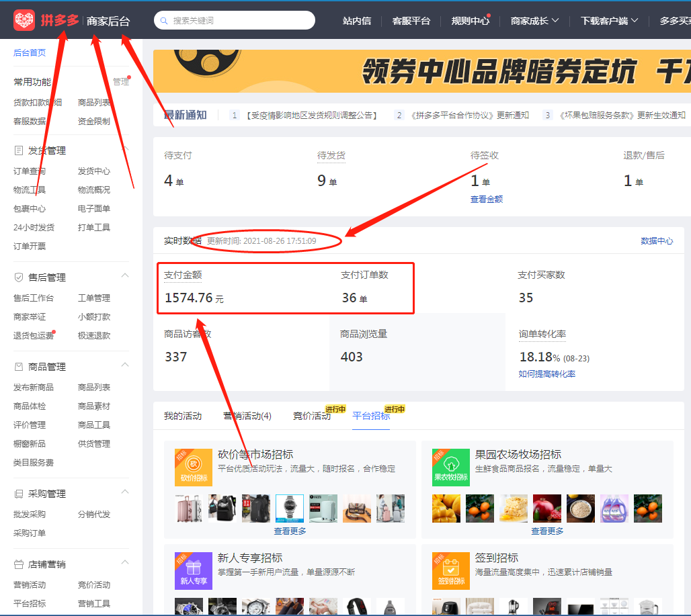The height and width of the screenshot is (616, 691).
Task: Switch to 营销活动(4) tab
Action: (247, 416)
